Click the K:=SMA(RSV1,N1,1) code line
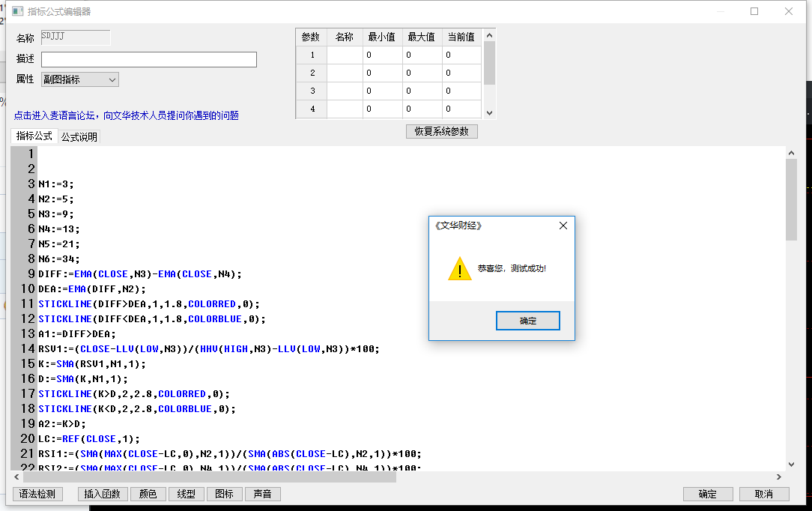This screenshot has width=812, height=511. coord(92,364)
